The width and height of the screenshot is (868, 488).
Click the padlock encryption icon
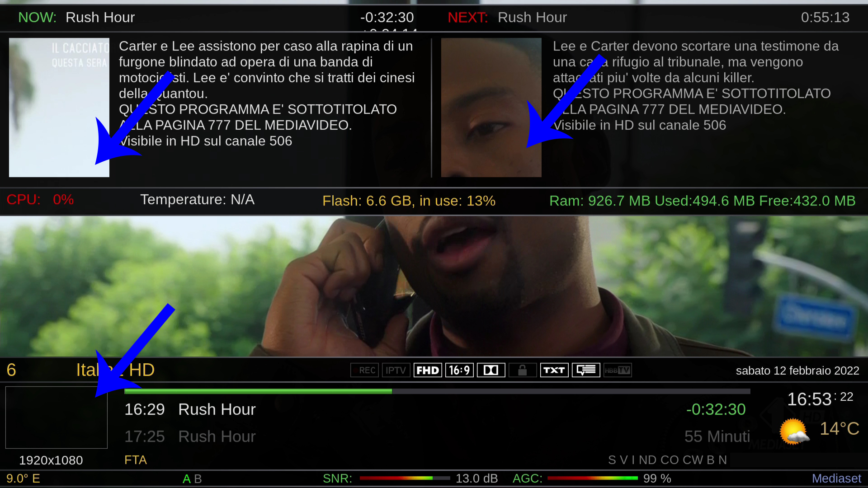(x=523, y=371)
